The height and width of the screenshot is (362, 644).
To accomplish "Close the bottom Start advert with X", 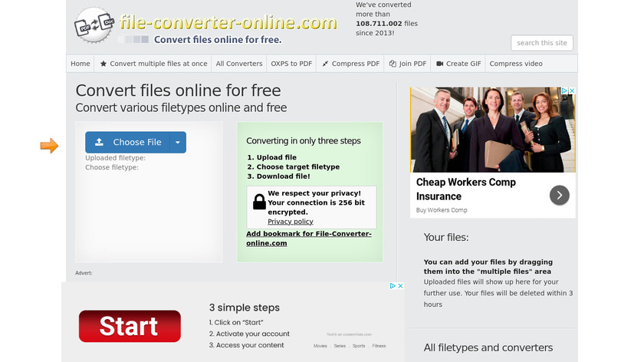I will click(400, 285).
